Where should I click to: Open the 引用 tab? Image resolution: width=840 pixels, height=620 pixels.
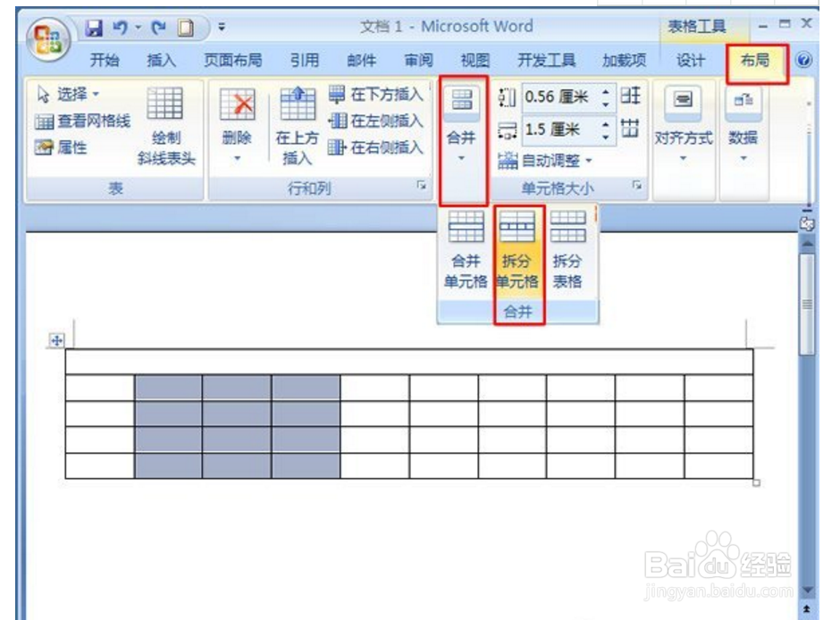point(305,60)
